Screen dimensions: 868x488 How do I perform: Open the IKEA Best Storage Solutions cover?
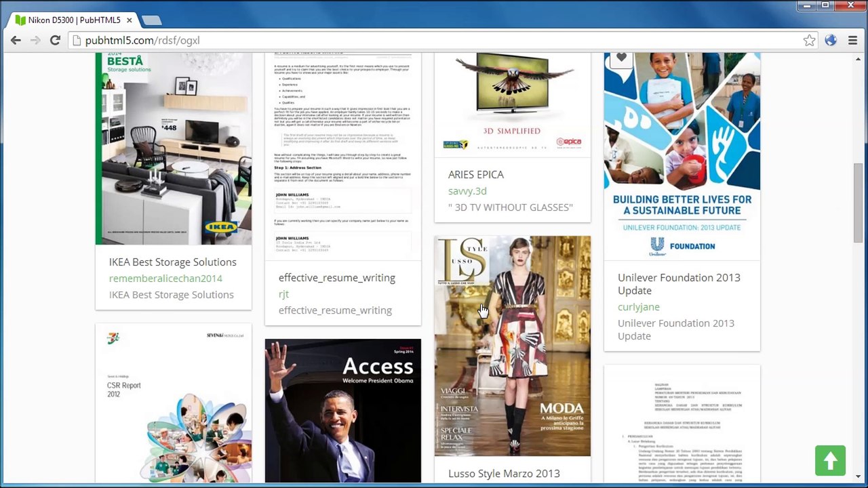point(174,148)
